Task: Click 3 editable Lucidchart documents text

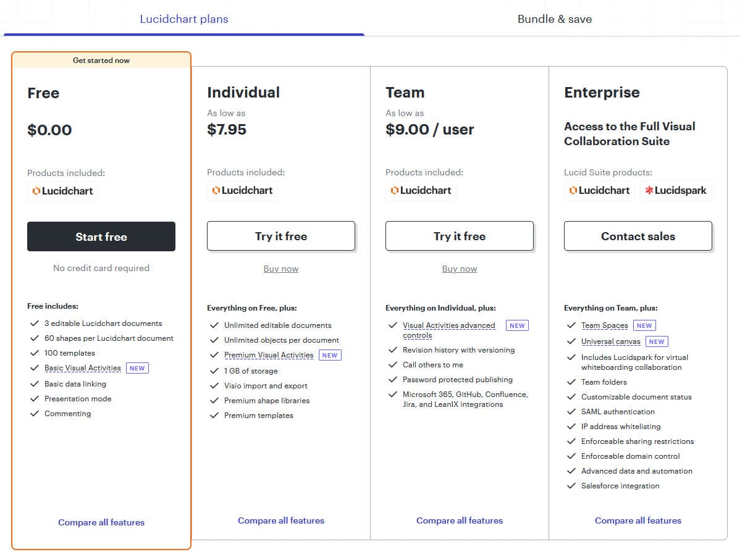Action: pos(103,324)
